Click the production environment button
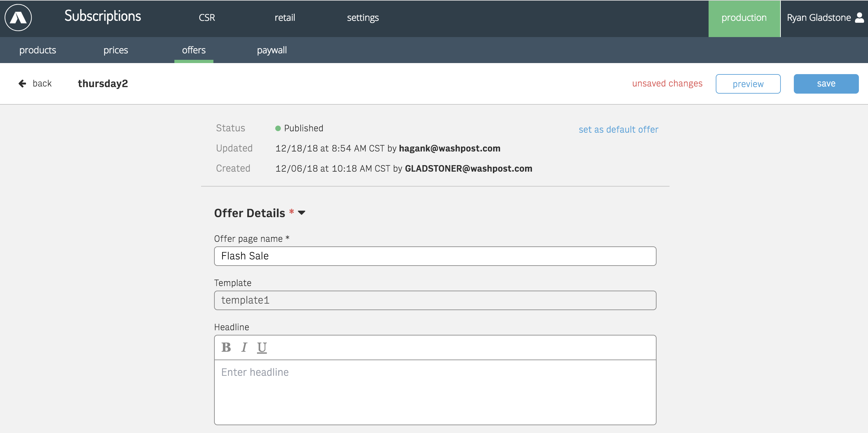Viewport: 868px width, 433px height. click(x=744, y=19)
